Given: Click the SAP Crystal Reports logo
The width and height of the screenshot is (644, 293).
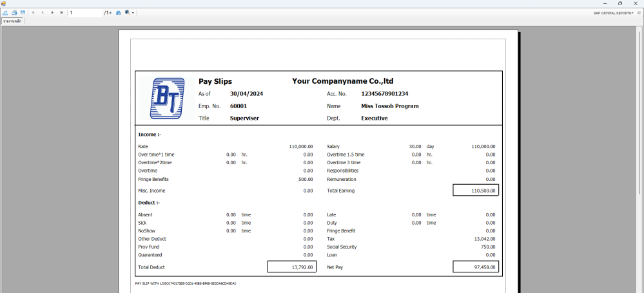Looking at the screenshot, I should 612,12.
